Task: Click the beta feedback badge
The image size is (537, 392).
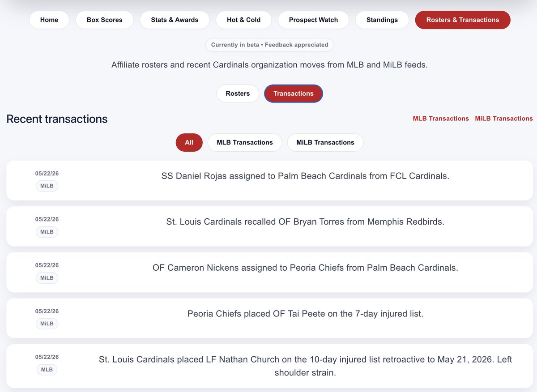Action: click(x=269, y=45)
